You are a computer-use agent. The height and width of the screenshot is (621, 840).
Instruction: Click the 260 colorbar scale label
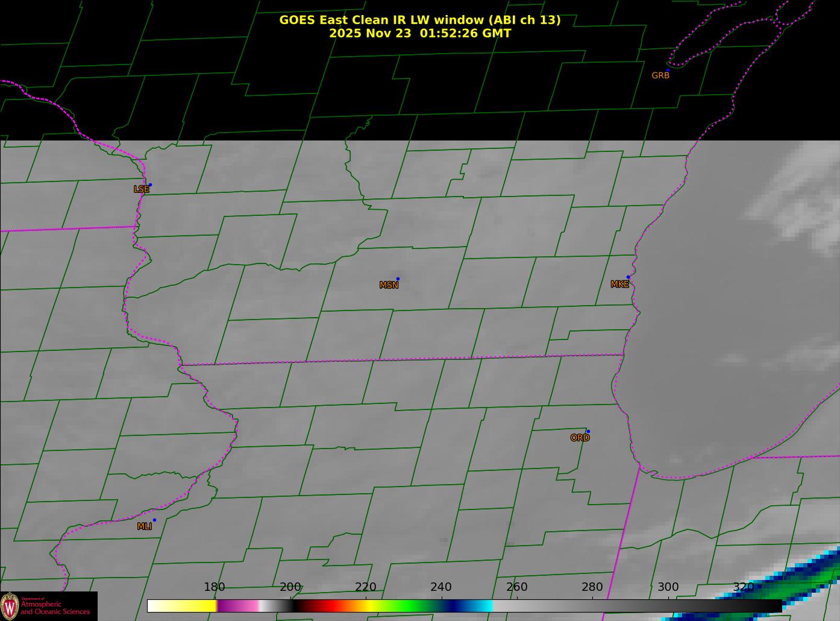pyautogui.click(x=516, y=587)
